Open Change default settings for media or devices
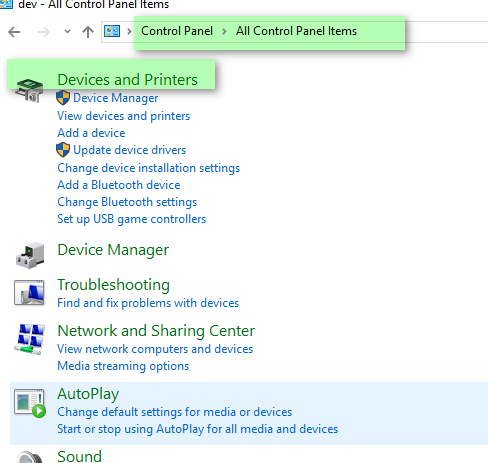This screenshot has height=463, width=488. click(x=175, y=412)
